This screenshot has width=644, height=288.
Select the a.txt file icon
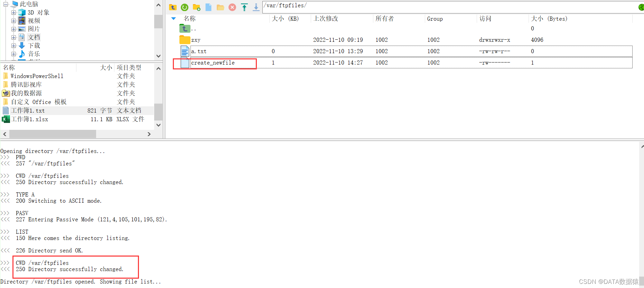185,51
